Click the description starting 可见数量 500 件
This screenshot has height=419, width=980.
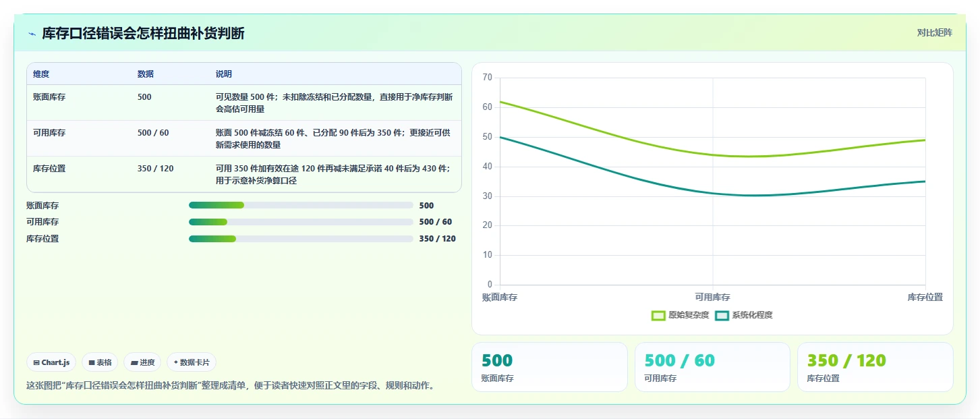(x=334, y=103)
